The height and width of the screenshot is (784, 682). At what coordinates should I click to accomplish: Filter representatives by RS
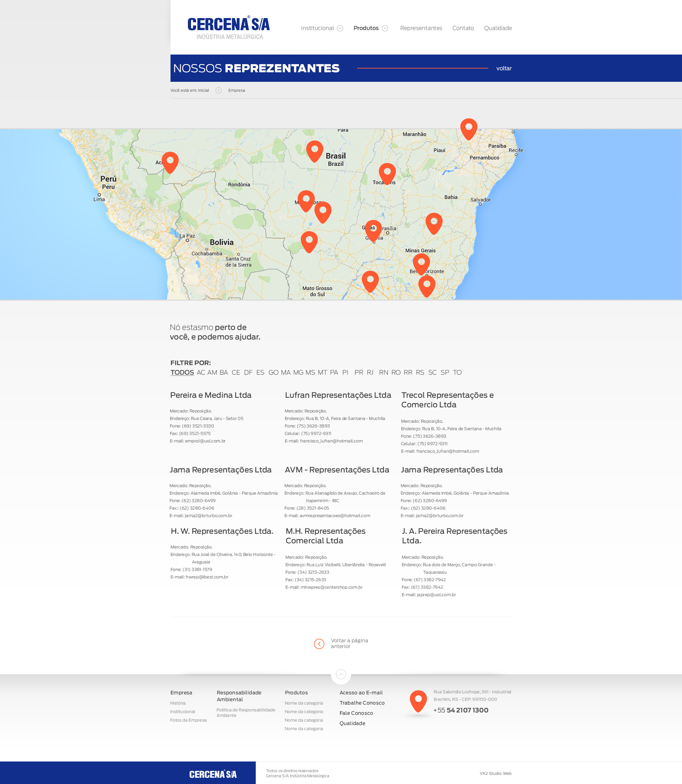[x=420, y=373]
